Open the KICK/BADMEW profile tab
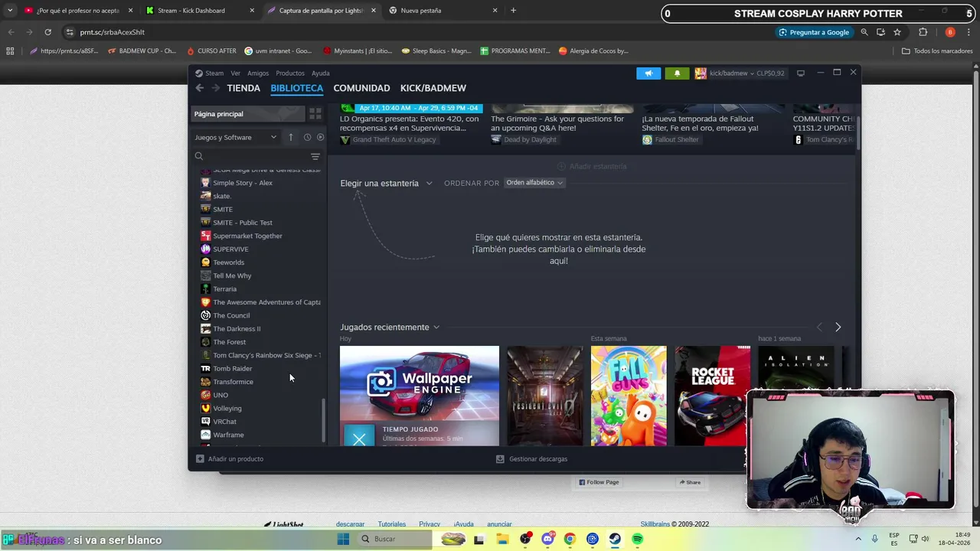 (x=433, y=88)
